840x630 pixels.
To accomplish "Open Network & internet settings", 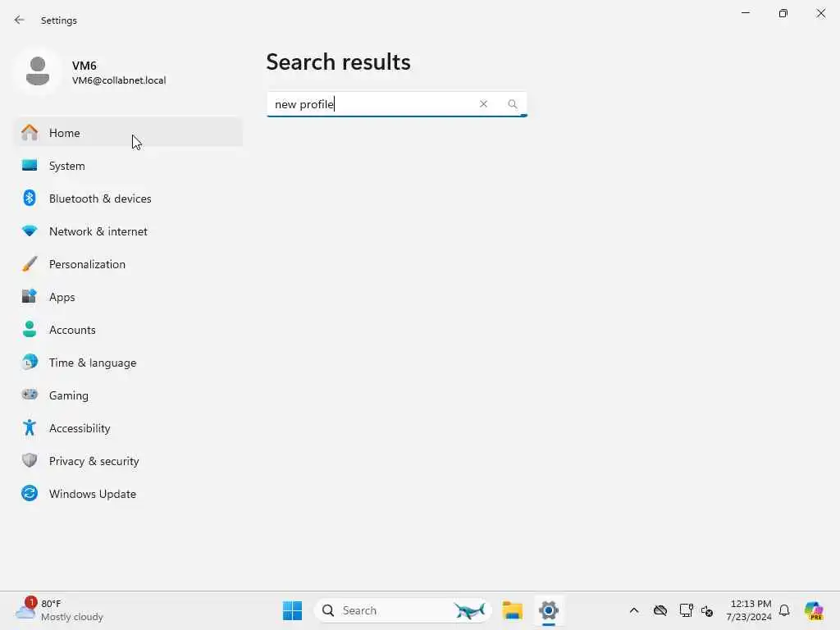I will [129, 231].
